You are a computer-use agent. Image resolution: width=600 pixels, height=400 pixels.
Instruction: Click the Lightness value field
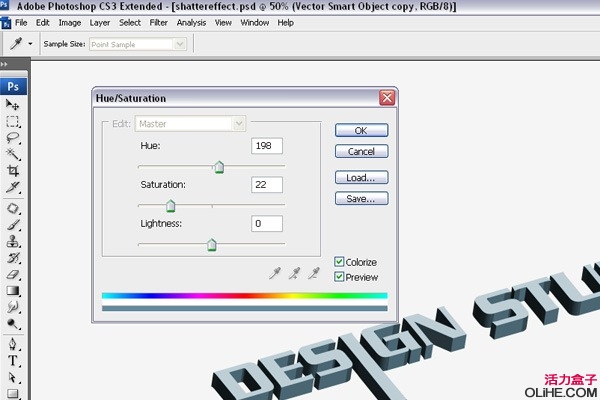[x=267, y=224]
